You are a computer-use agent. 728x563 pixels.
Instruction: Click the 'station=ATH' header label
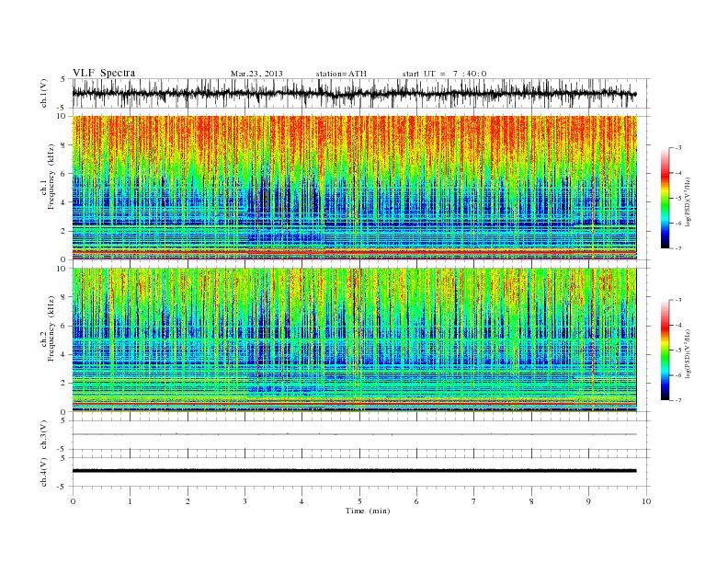click(341, 74)
